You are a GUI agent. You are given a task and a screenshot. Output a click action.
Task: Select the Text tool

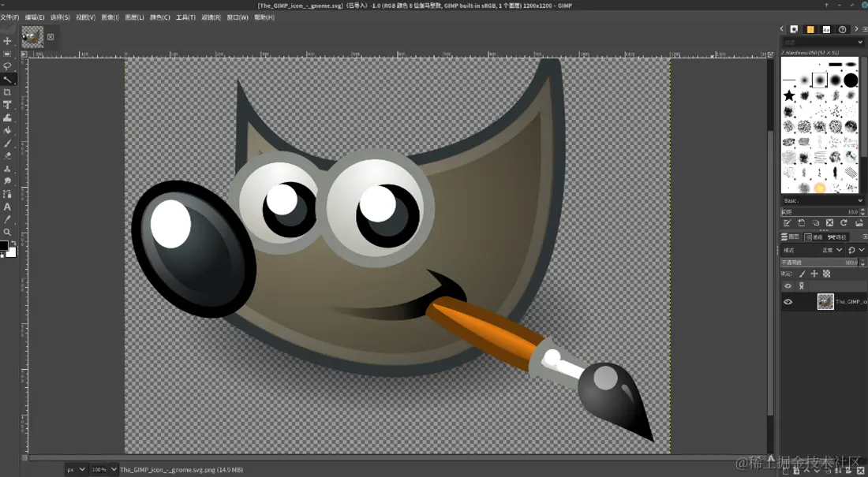(7, 207)
